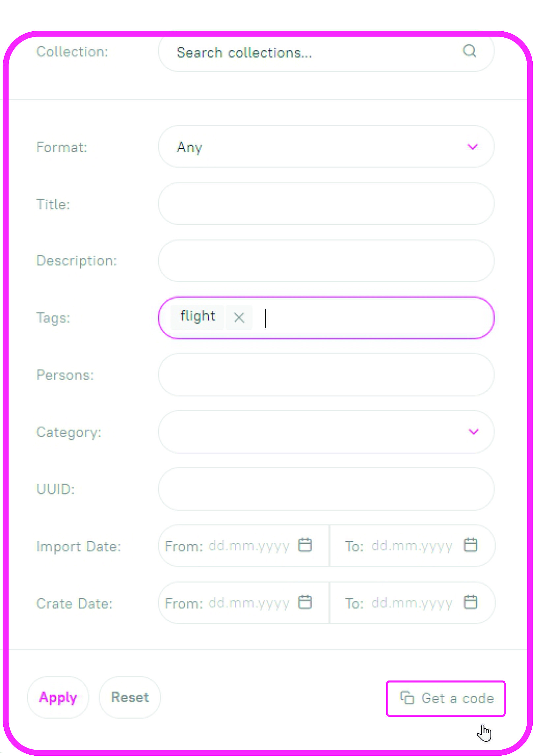
Task: Expand the Category dropdown chevron
Action: [473, 432]
